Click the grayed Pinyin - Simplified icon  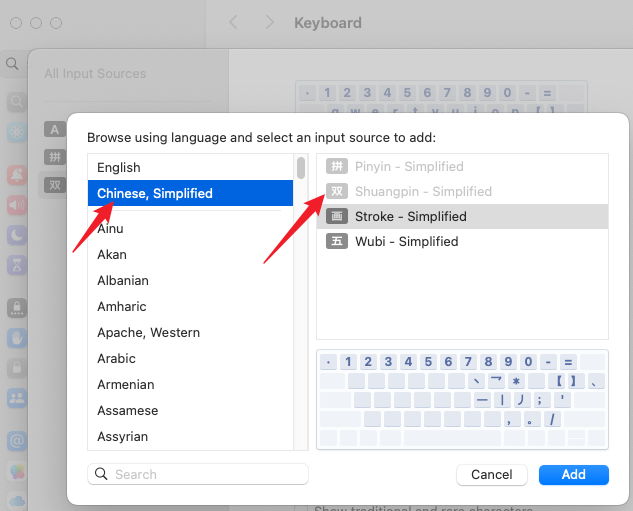(337, 166)
